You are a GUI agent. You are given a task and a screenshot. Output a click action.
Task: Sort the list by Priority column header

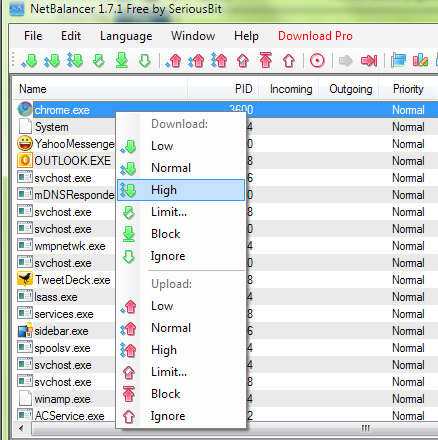408,89
